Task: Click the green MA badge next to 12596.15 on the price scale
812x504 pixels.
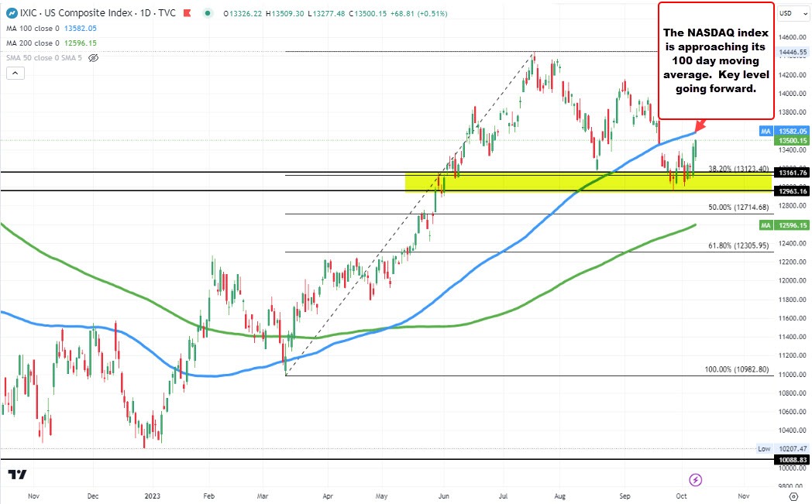Action: click(766, 225)
